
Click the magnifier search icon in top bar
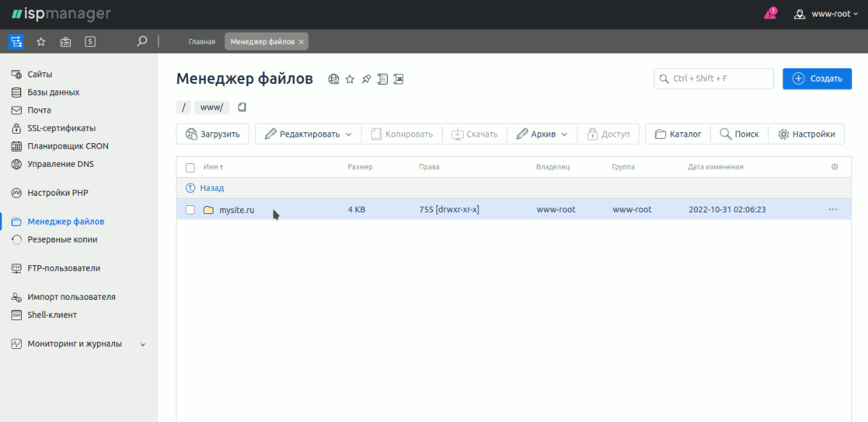pyautogui.click(x=142, y=42)
